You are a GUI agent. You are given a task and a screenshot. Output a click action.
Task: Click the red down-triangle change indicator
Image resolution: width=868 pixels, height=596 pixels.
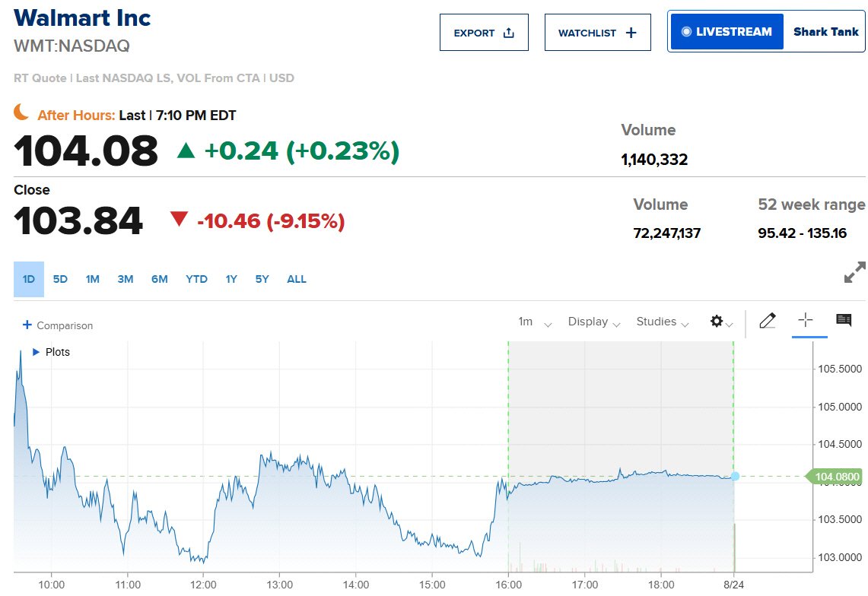(x=179, y=219)
